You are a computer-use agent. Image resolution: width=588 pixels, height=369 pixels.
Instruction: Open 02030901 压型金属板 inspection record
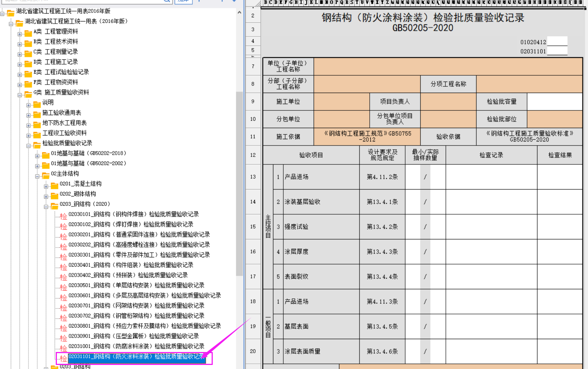pyautogui.click(x=133, y=336)
